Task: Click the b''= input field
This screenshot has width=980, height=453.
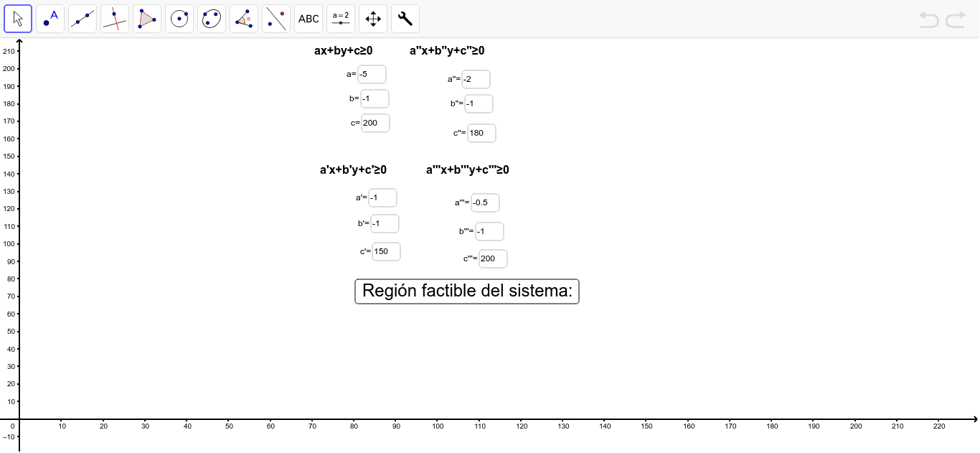Action: click(479, 103)
